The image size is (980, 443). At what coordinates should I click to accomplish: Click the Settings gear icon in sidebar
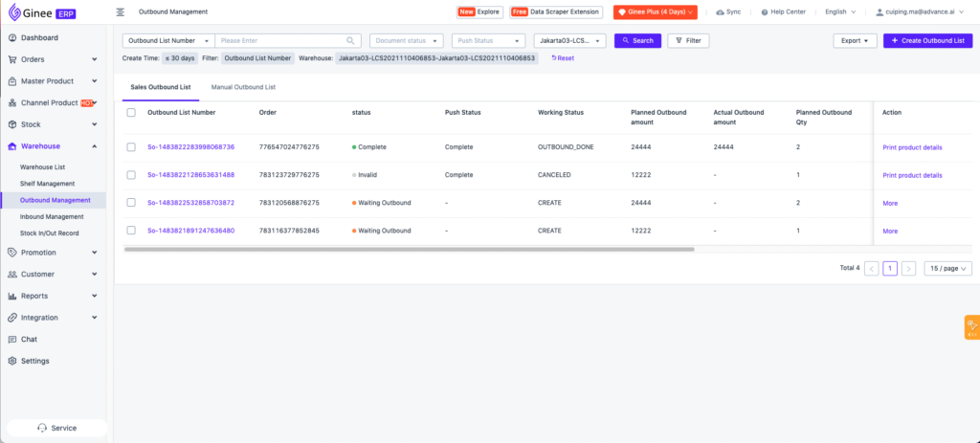(x=11, y=361)
